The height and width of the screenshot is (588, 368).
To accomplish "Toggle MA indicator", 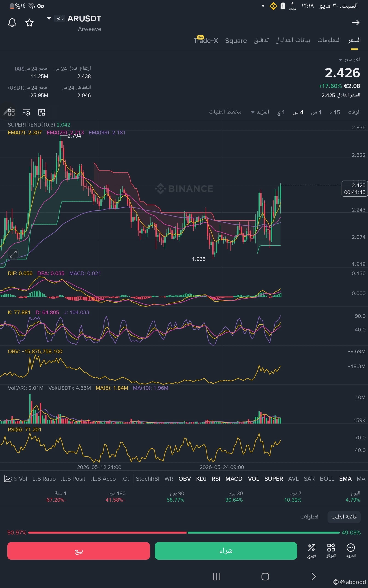I will pos(361,479).
